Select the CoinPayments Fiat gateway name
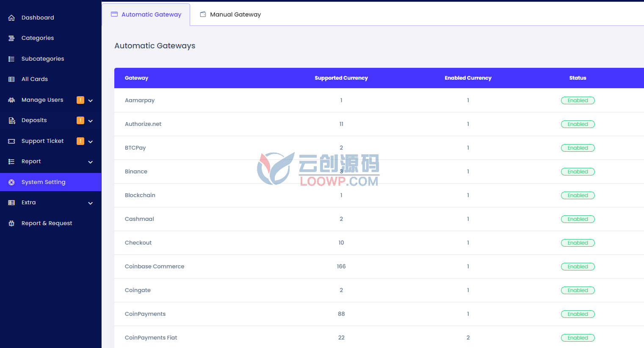 pos(151,338)
